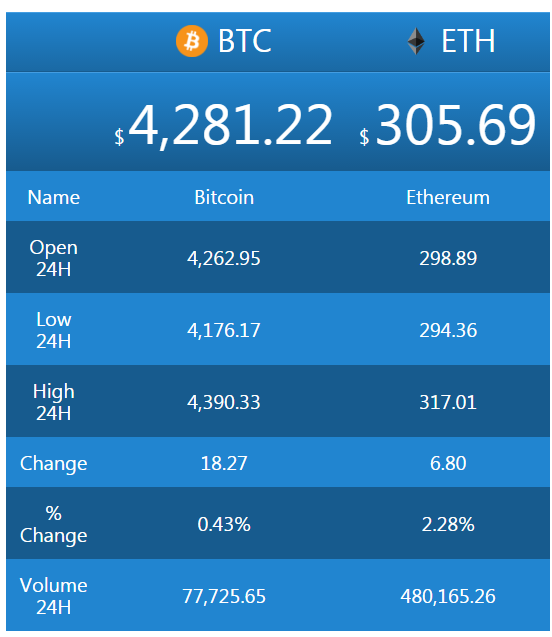Image resolution: width=552 pixels, height=637 pixels.
Task: Click the orange Bitcoin logo icon
Action: (192, 41)
